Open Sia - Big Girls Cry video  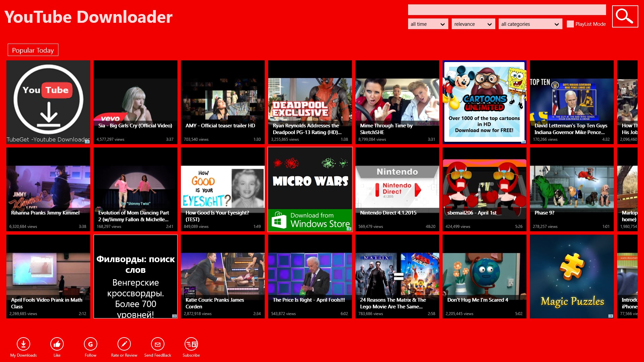click(x=136, y=102)
